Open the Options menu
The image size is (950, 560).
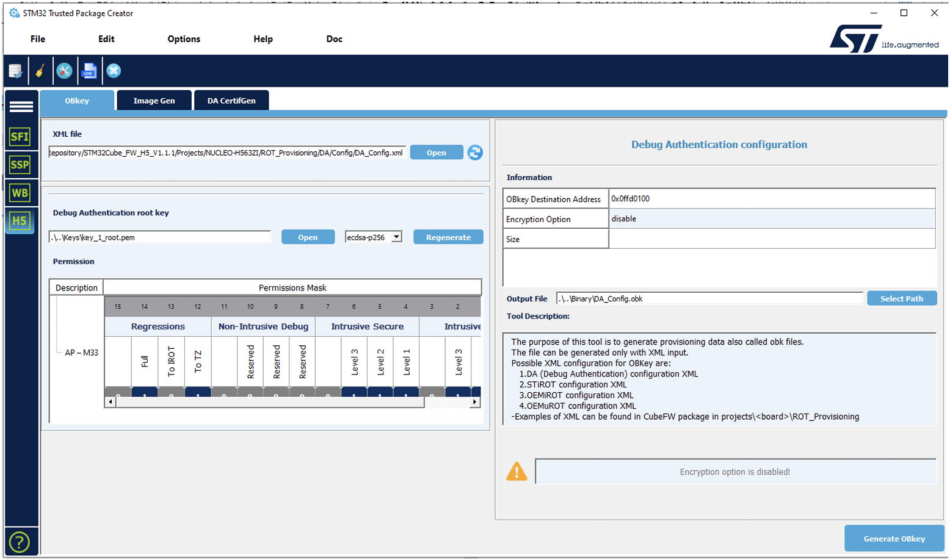(184, 39)
